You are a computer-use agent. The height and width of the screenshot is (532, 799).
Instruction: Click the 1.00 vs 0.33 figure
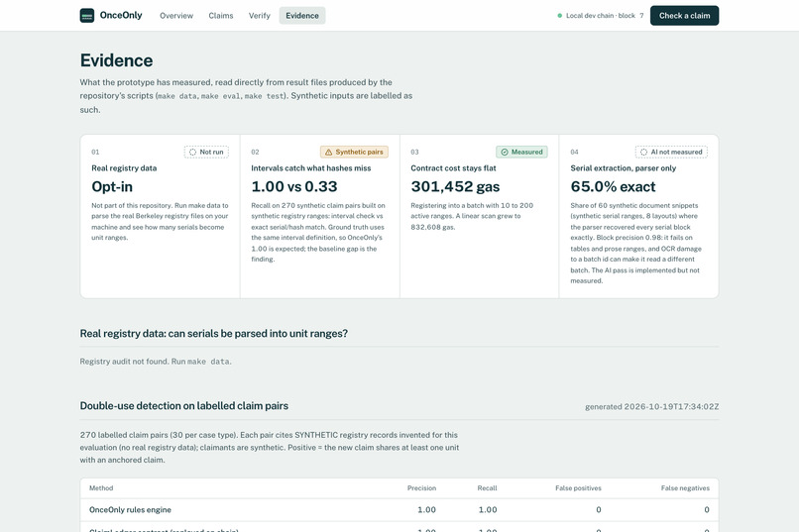294,187
